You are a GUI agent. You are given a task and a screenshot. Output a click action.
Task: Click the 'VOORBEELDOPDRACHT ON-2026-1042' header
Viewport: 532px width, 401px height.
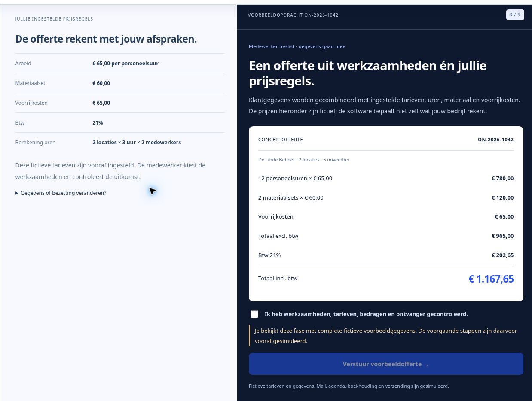293,15
